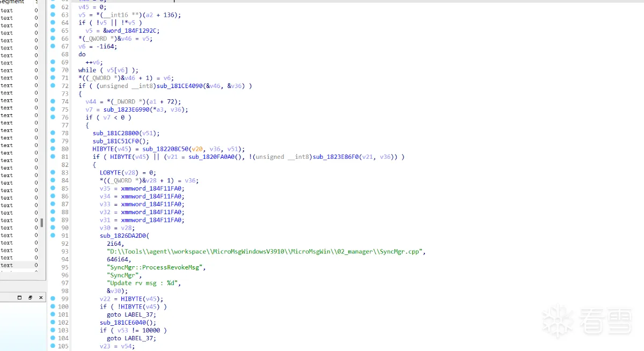The image size is (644, 351).
Task: Click the "v6 = -1i64;" statement
Action: 98,46
